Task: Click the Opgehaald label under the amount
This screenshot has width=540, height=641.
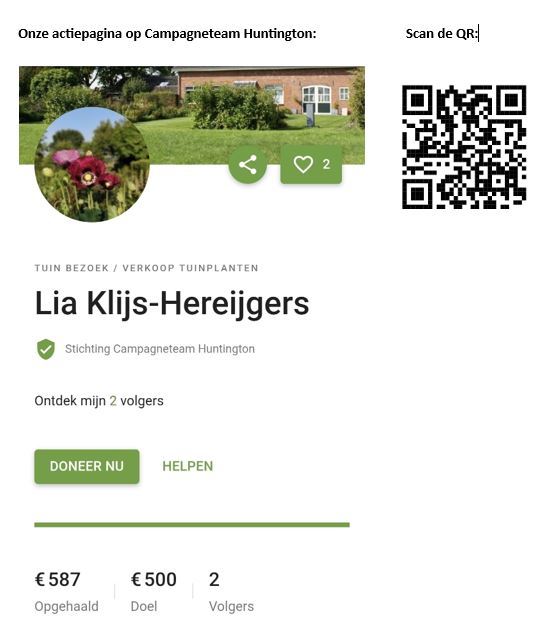Action: [66, 606]
